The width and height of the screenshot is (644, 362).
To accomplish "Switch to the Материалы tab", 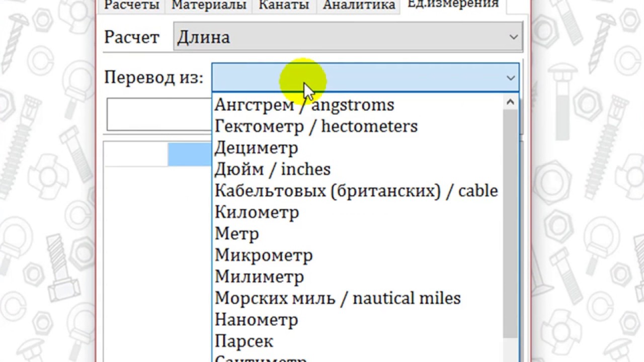I will [x=209, y=5].
